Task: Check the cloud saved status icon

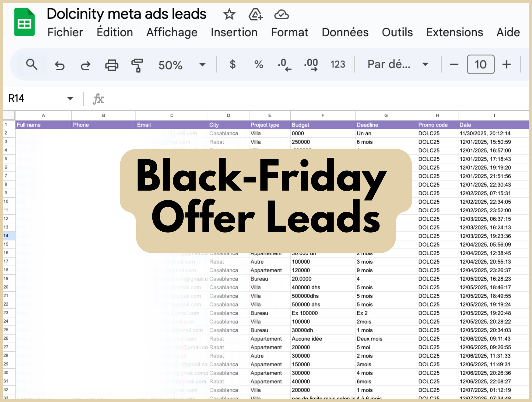Action: click(x=281, y=15)
